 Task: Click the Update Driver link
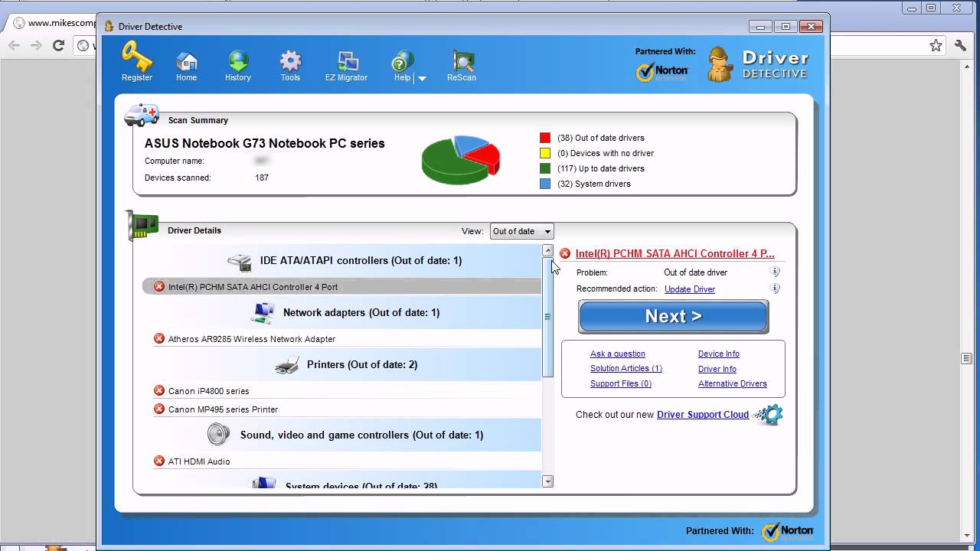tap(690, 289)
